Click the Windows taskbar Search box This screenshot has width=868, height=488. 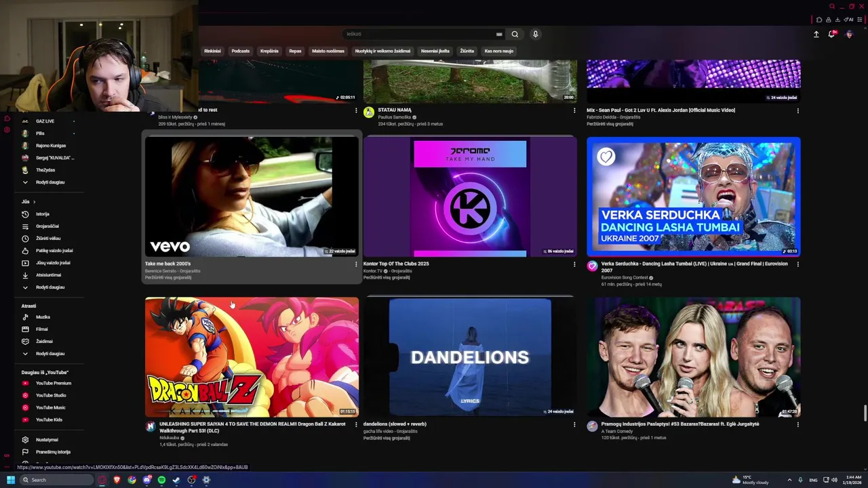[56, 480]
